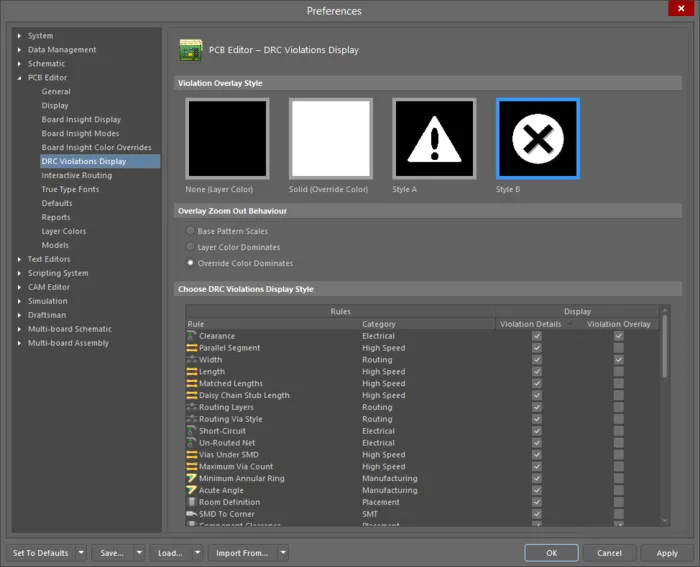Viewport: 700px width, 567px height.
Task: Click the Vias Under SMD rule icon
Action: pyautogui.click(x=192, y=455)
